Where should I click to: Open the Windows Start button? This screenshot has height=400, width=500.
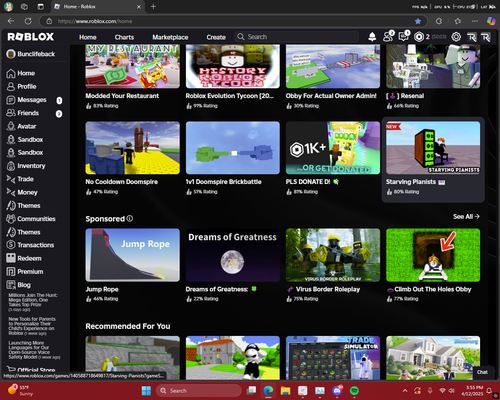point(146,391)
